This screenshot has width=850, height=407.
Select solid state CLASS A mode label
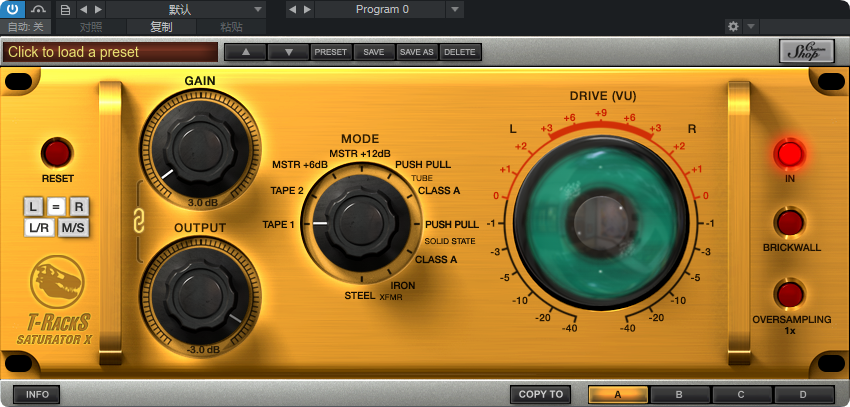click(x=436, y=260)
